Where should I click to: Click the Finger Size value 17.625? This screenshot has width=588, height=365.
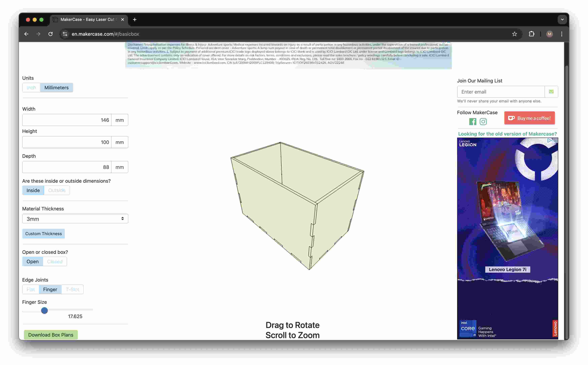click(75, 317)
